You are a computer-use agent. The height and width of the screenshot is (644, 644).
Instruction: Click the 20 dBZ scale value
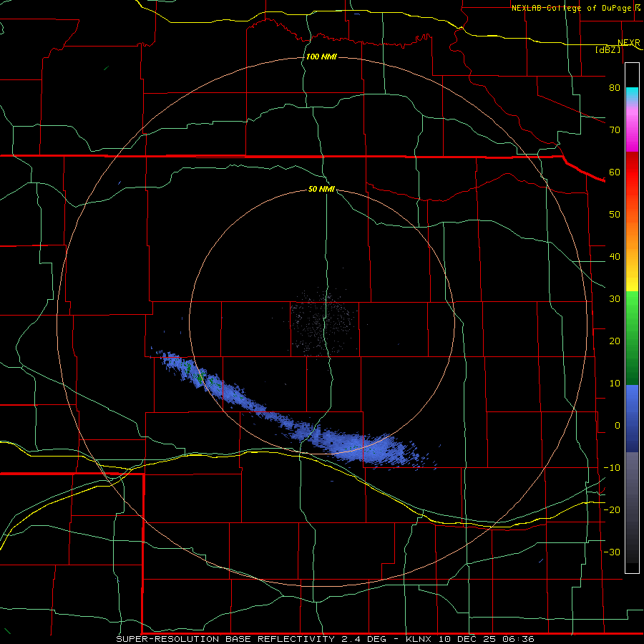tap(615, 341)
